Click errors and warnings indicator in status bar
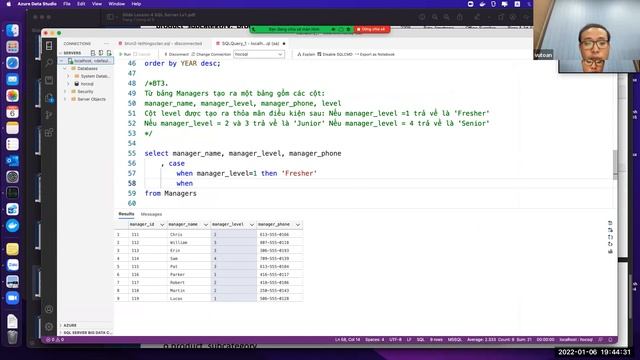The width and height of the screenshot is (640, 360). coord(55,340)
